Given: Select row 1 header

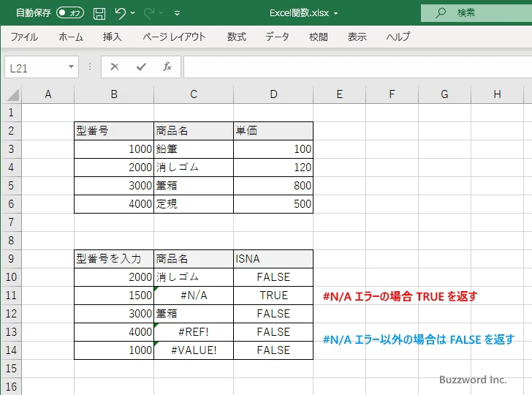Looking at the screenshot, I should [x=11, y=113].
